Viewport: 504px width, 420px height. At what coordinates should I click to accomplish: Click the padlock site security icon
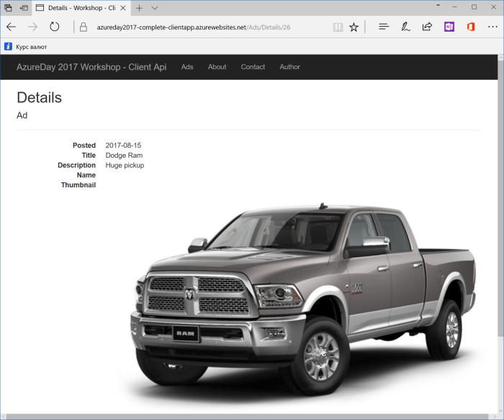(x=84, y=27)
